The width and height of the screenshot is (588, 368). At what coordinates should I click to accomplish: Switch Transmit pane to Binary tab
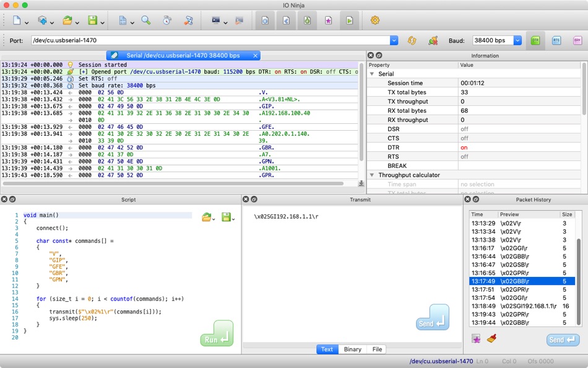(353, 349)
